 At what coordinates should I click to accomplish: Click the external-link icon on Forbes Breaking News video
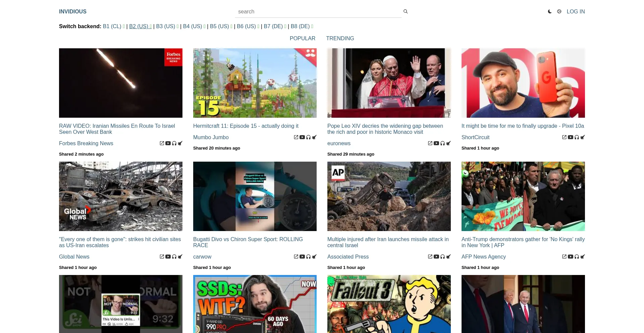pyautogui.click(x=162, y=143)
